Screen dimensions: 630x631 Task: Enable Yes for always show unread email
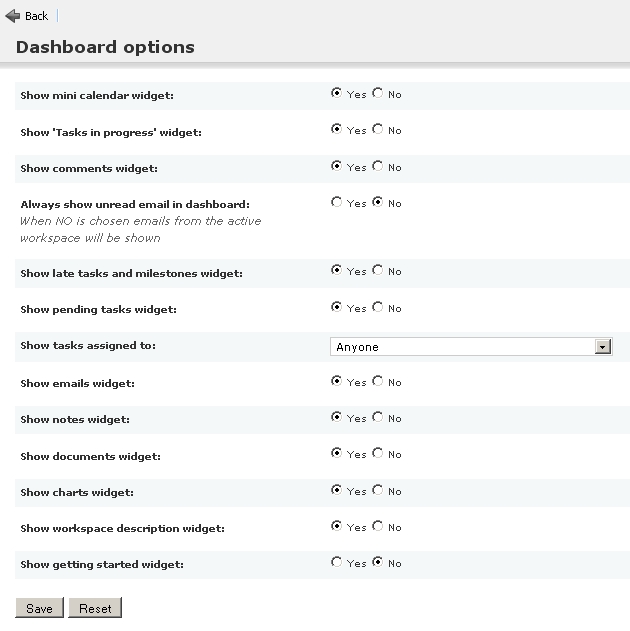click(x=336, y=202)
